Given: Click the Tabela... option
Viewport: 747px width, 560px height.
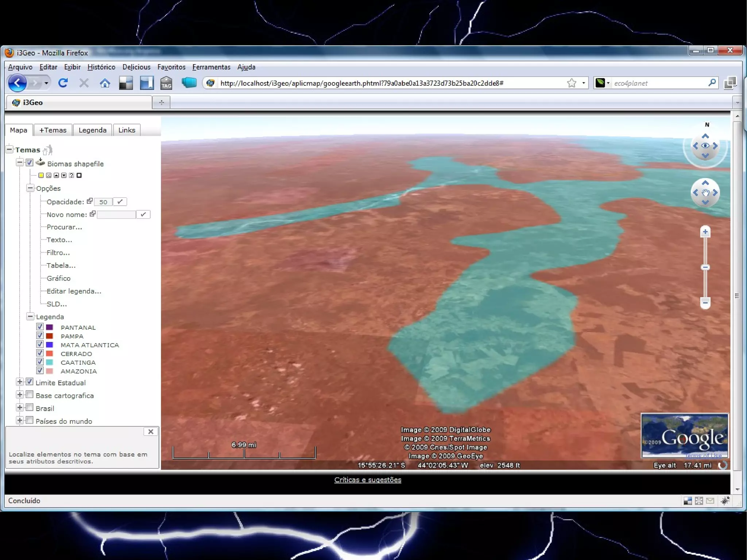Looking at the screenshot, I should [61, 266].
